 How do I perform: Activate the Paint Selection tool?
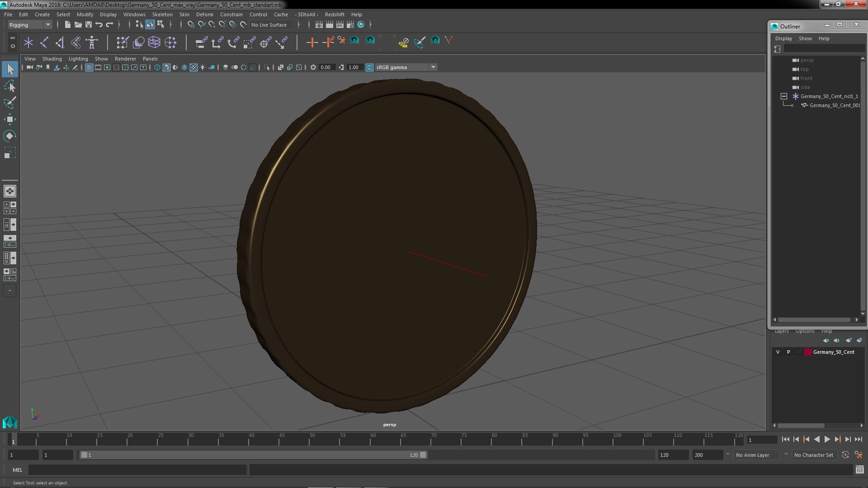tap(10, 103)
